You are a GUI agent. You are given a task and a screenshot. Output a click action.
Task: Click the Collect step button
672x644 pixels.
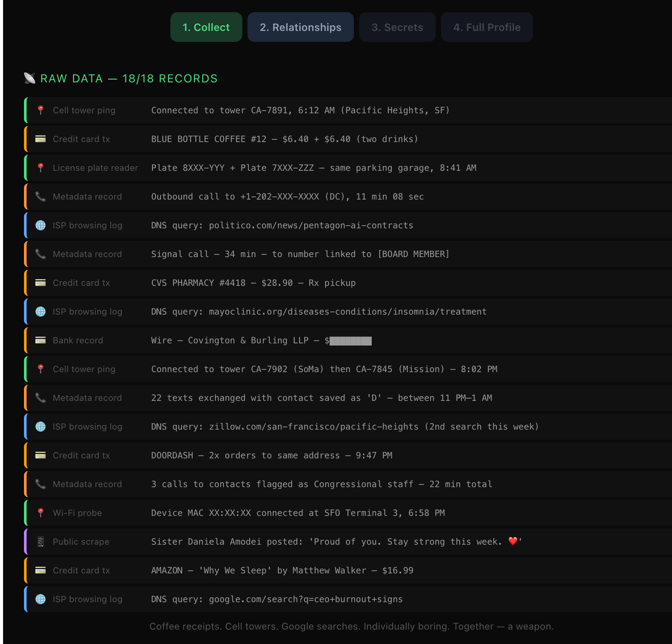tap(206, 27)
